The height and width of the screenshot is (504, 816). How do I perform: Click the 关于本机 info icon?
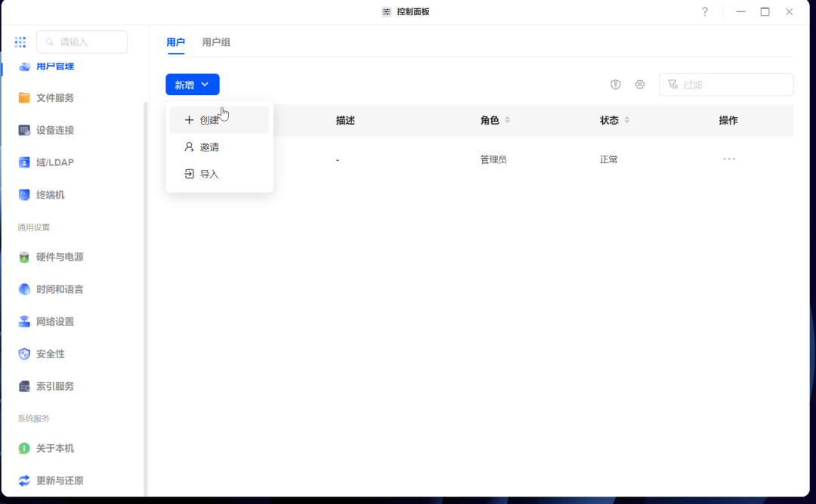(24, 448)
